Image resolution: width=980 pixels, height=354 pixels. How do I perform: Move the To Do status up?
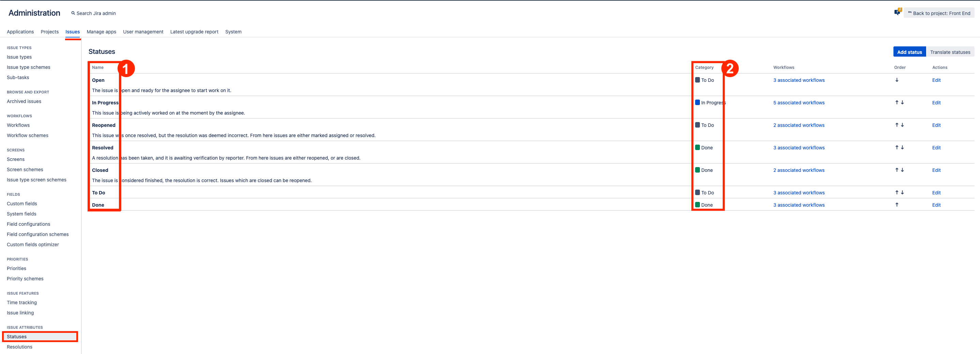897,192
